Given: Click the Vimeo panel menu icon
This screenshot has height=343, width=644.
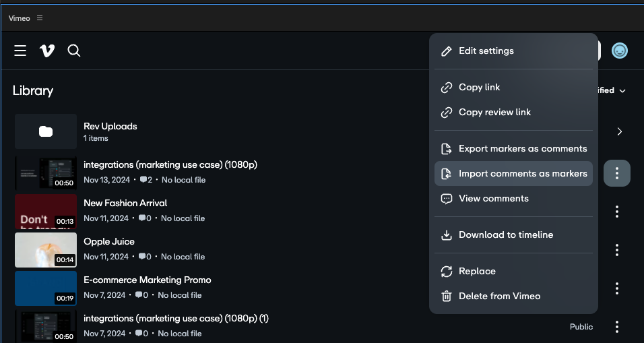Looking at the screenshot, I should (40, 18).
